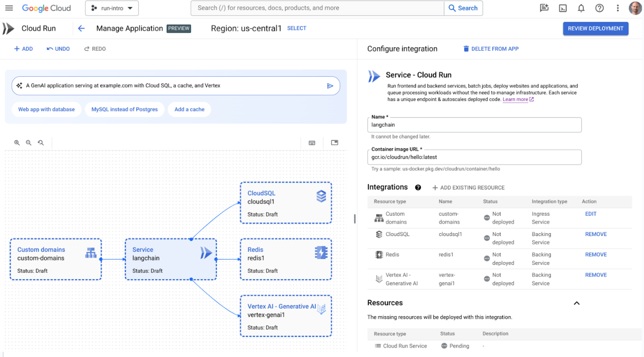This screenshot has width=644, height=357.
Task: Click the sparkle icon in the prompt box
Action: pyautogui.click(x=19, y=85)
